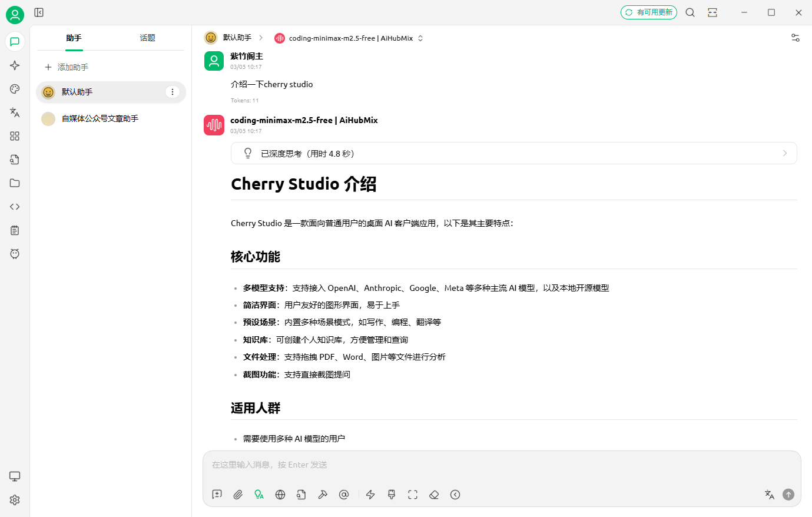This screenshot has width=812, height=517.
Task: Switch to the 话题 tab
Action: click(147, 38)
